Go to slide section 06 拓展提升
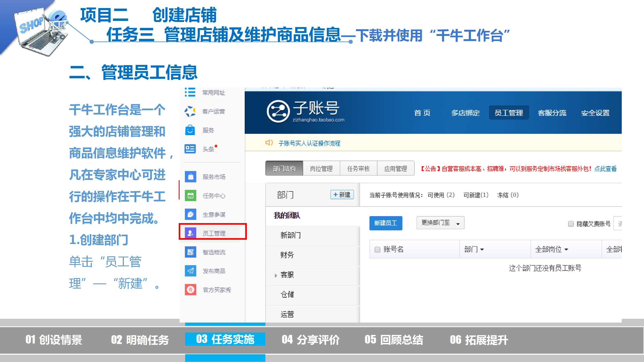644x362 pixels. [479, 340]
